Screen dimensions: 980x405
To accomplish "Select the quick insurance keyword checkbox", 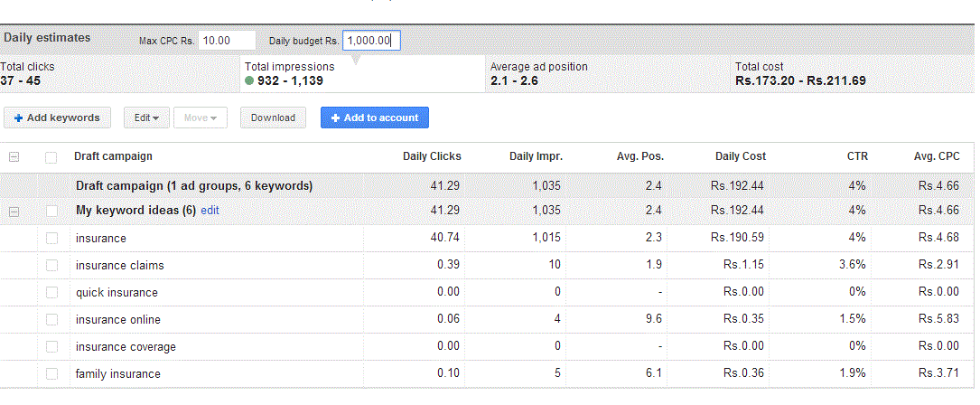I will click(x=51, y=293).
